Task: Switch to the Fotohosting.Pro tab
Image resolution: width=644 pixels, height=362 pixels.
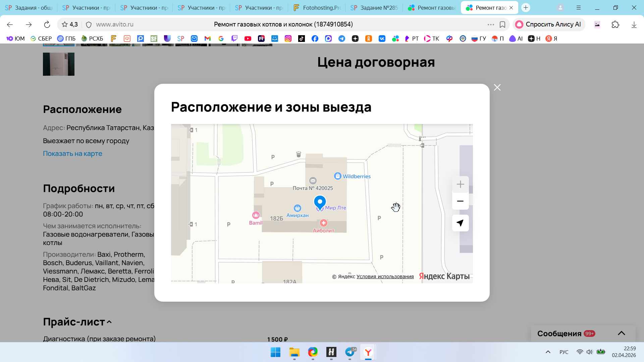Action: click(x=317, y=8)
